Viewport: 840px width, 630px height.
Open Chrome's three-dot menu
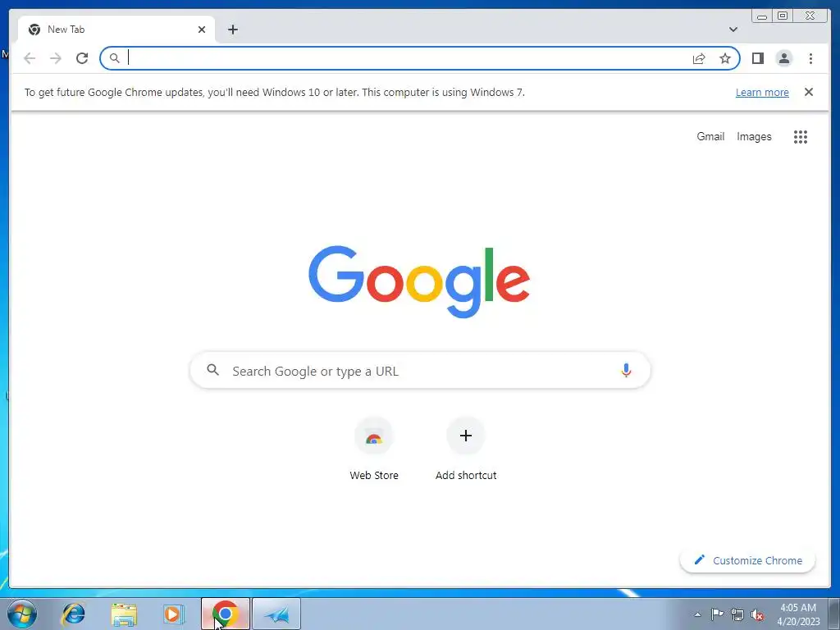coord(810,58)
